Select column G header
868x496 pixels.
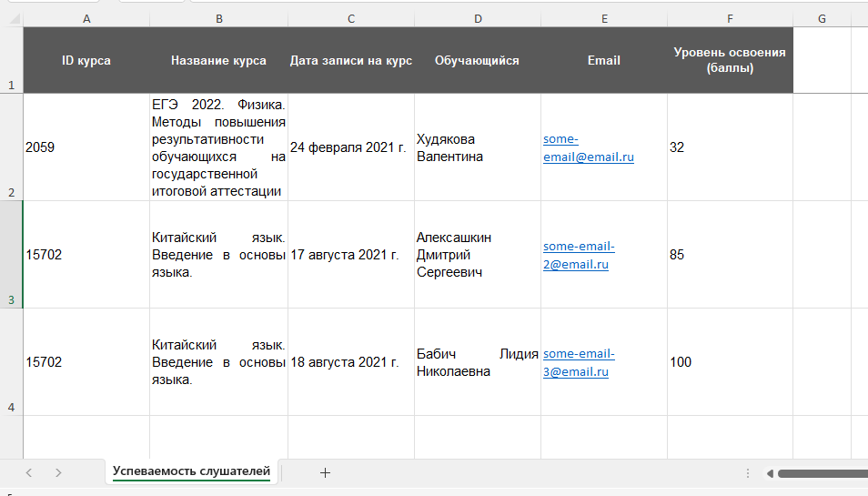click(x=822, y=19)
